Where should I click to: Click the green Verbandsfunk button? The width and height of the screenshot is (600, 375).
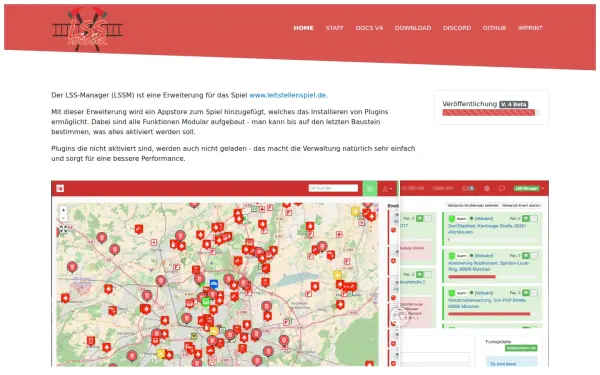[521, 348]
